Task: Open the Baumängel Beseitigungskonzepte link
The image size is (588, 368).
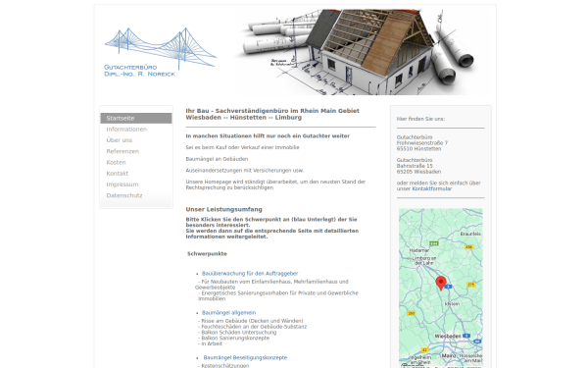Action: pyautogui.click(x=245, y=357)
